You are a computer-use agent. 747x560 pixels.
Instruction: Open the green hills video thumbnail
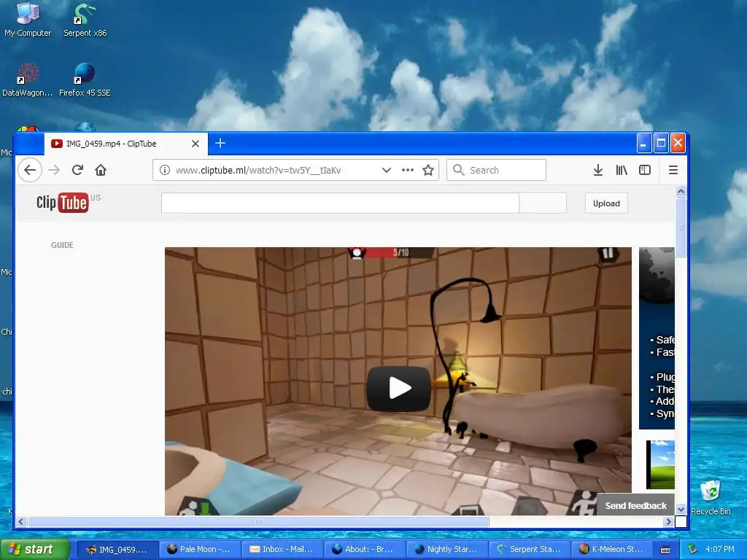click(x=660, y=464)
